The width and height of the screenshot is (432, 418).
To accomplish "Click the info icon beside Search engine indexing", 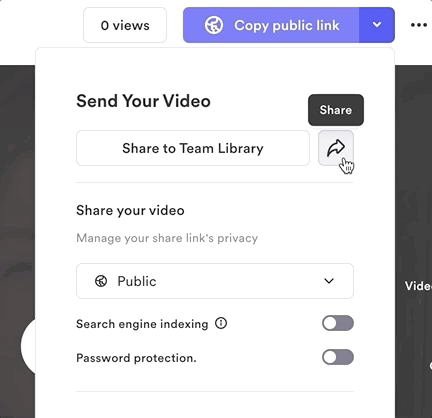I will point(221,323).
